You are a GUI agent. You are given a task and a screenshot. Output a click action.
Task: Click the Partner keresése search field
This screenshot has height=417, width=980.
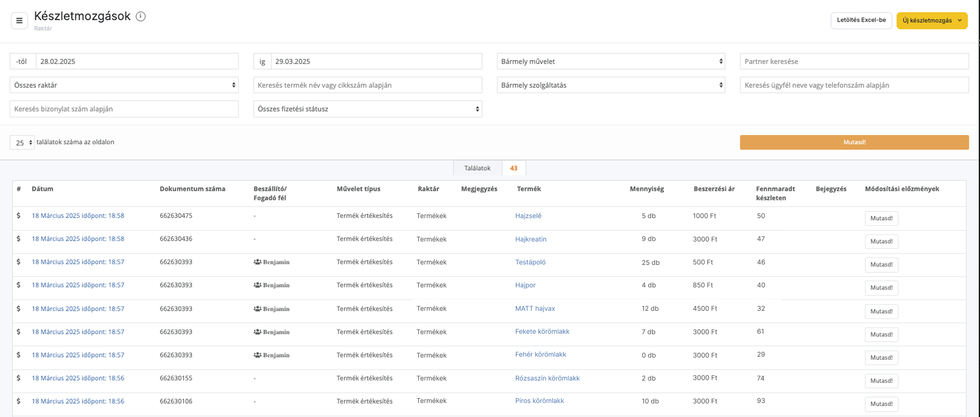point(854,61)
